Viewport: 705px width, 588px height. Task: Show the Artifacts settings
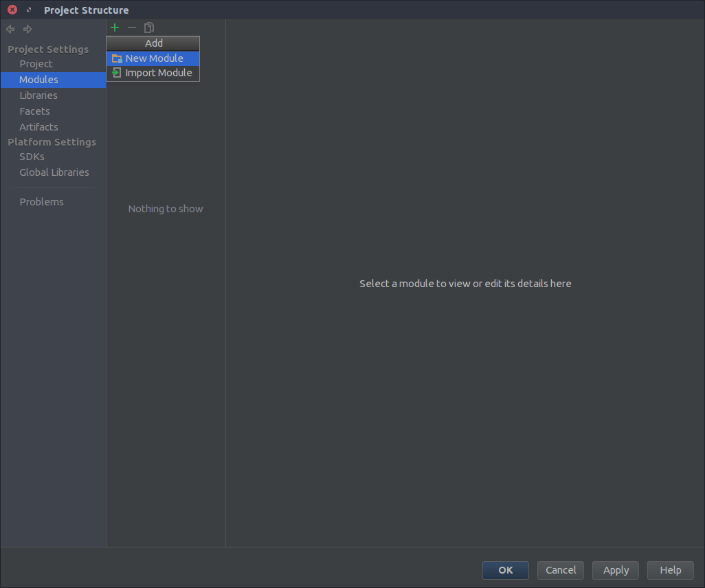click(x=38, y=127)
